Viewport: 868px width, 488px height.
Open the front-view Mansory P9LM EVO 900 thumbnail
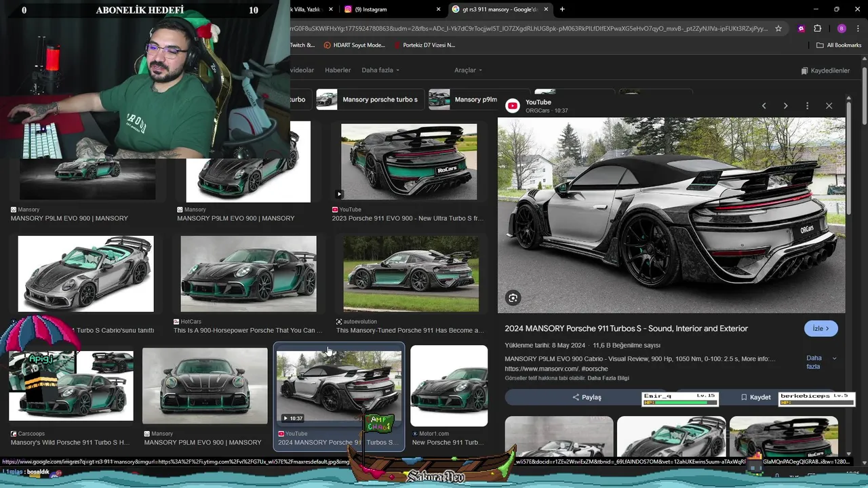(205, 386)
